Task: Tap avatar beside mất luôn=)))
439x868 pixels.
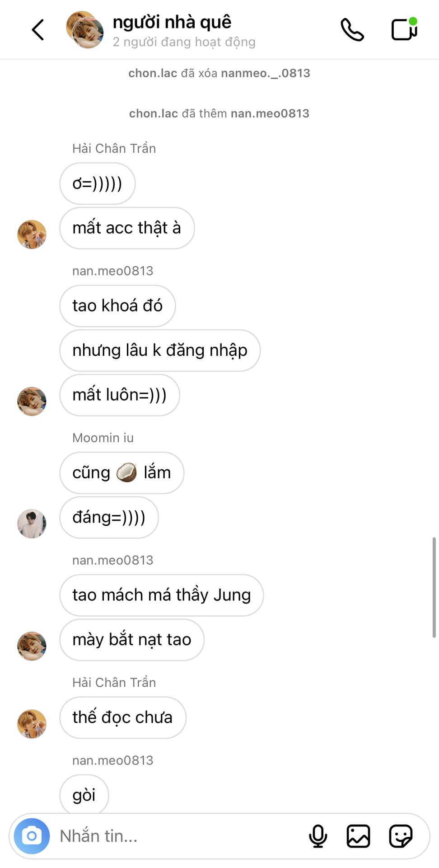Action: tap(32, 401)
